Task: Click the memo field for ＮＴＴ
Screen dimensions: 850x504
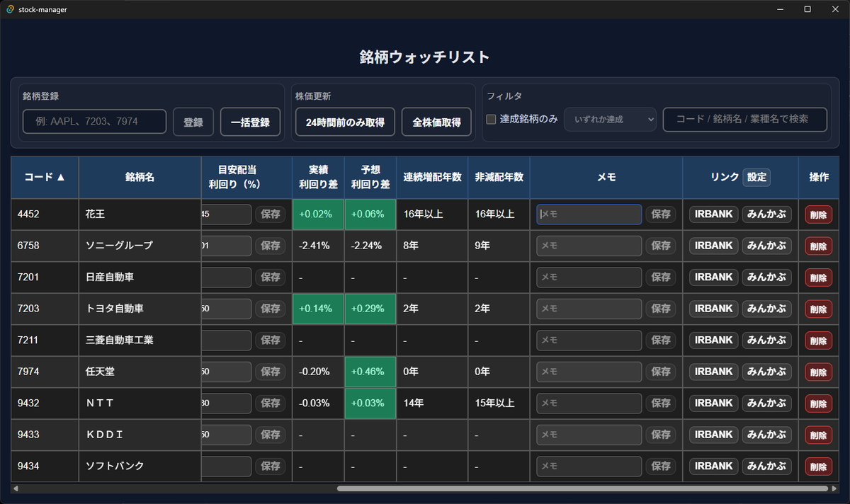Action: [x=589, y=403]
